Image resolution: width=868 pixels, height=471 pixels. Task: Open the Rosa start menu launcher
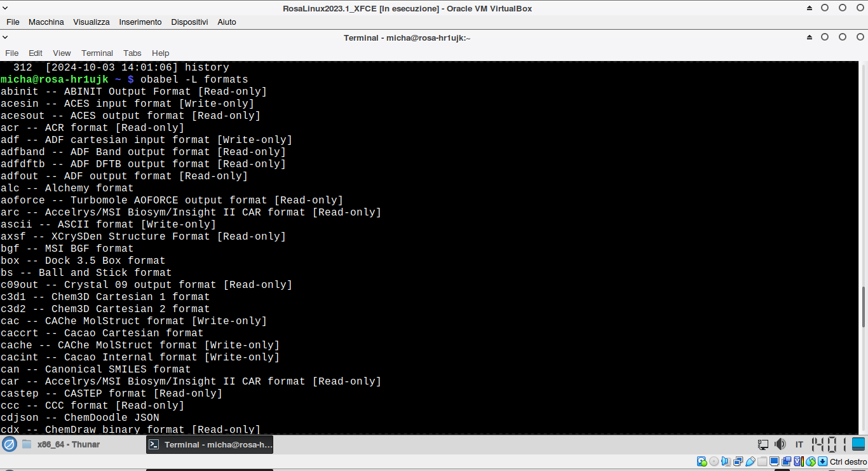pyautogui.click(x=10, y=444)
